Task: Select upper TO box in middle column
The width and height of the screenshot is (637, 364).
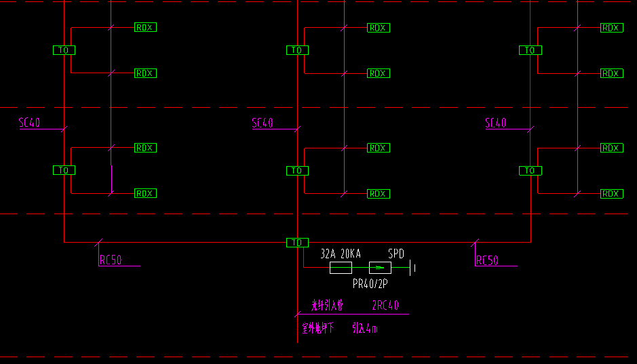Action: (x=297, y=50)
